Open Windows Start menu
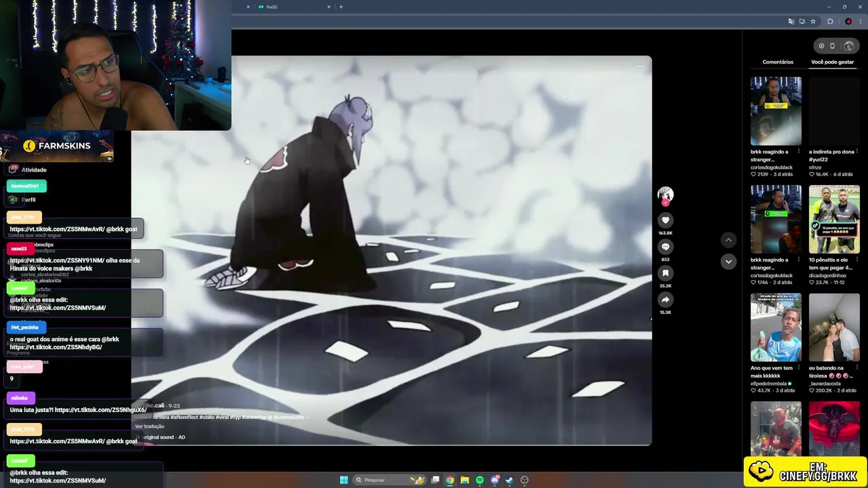The height and width of the screenshot is (488, 868). 344,480
